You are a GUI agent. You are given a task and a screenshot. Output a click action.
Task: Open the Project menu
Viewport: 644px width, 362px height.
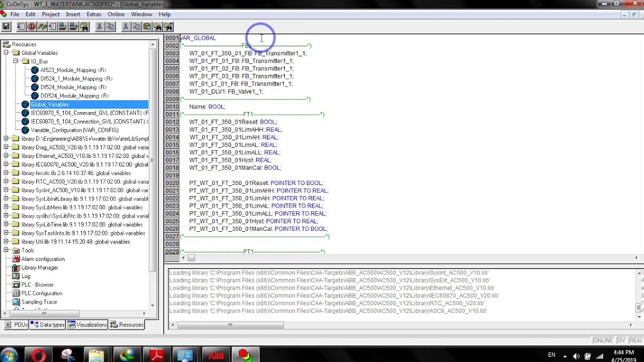coord(50,14)
